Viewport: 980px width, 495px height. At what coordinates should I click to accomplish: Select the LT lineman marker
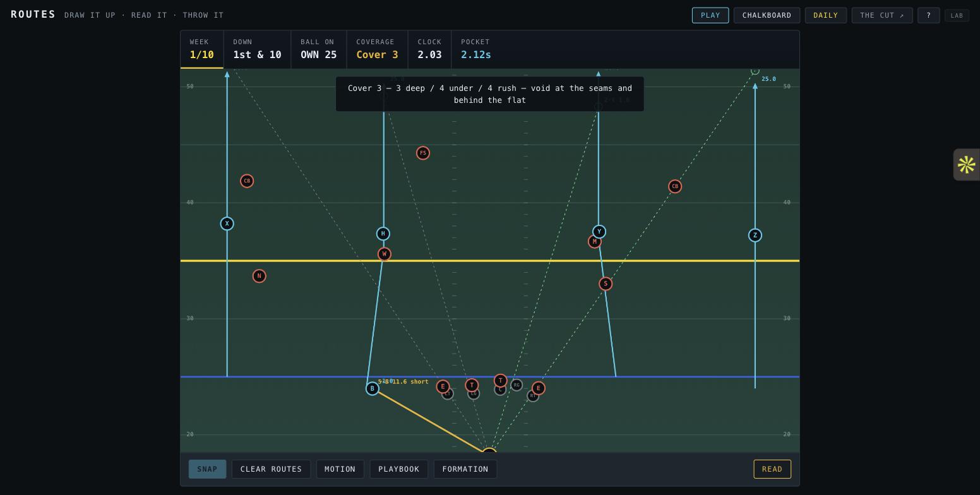point(448,394)
